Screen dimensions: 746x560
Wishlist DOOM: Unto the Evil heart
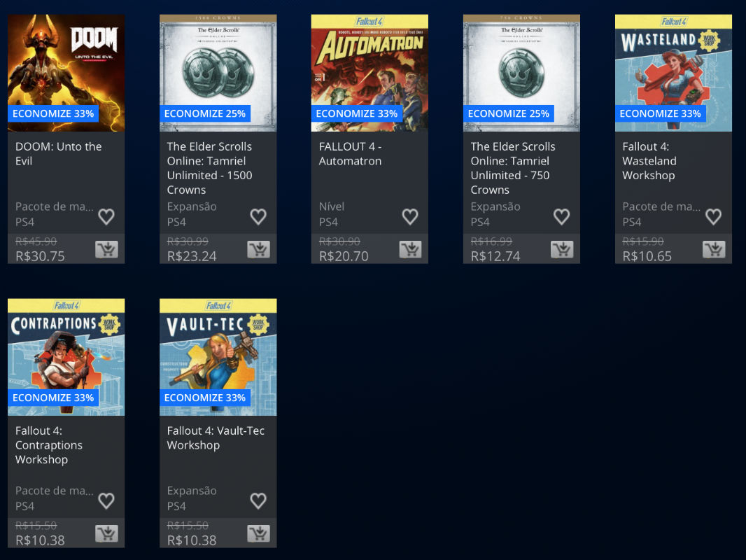click(x=106, y=216)
